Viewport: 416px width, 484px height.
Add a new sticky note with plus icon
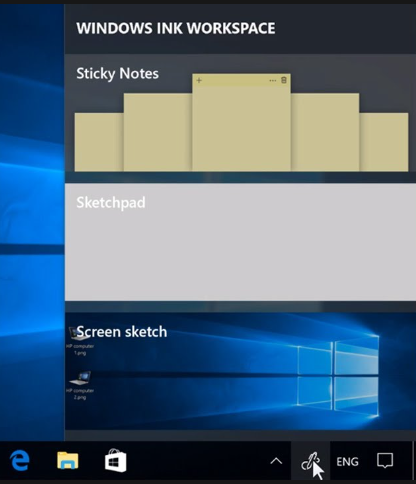coord(199,80)
